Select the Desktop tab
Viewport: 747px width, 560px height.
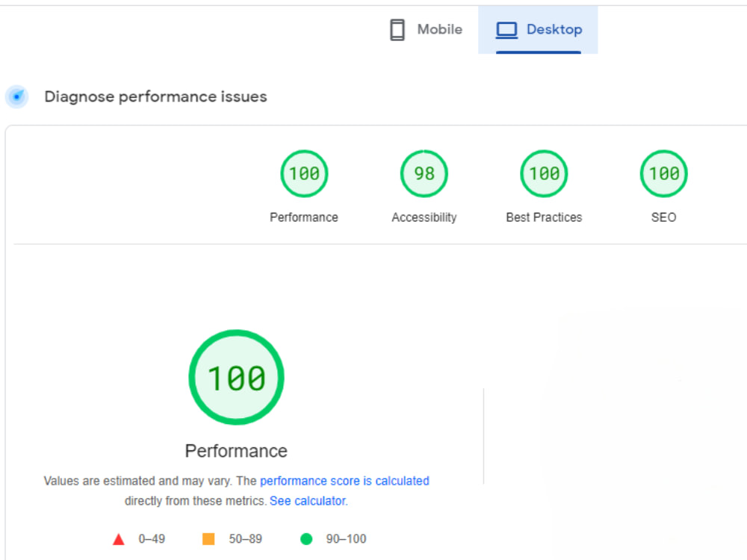click(x=538, y=30)
